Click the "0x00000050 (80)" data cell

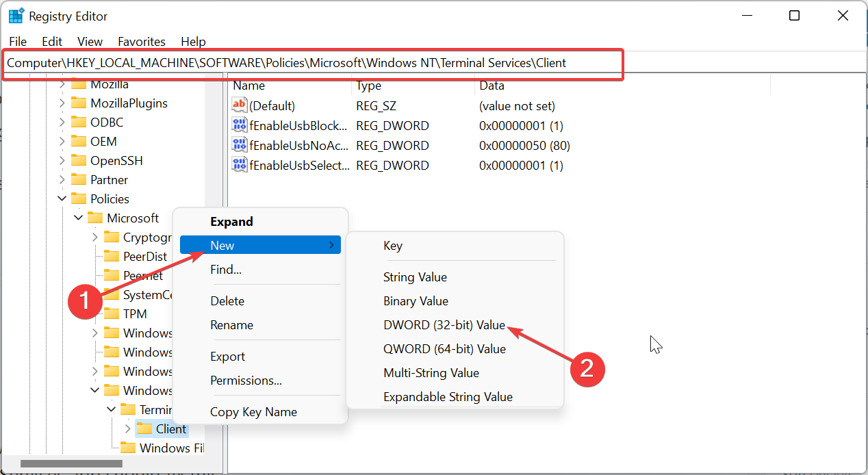click(x=525, y=146)
